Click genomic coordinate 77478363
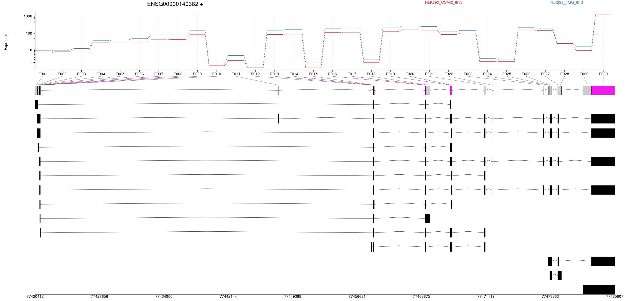 pos(550,297)
